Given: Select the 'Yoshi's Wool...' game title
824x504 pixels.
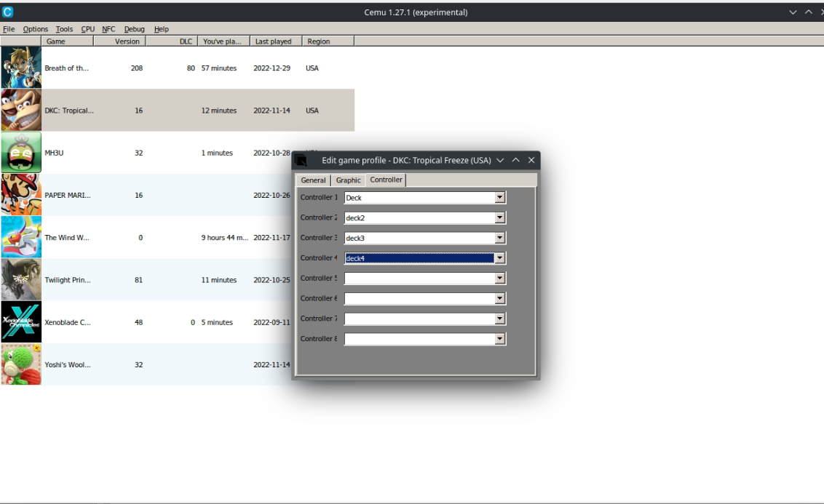Looking at the screenshot, I should [x=67, y=364].
